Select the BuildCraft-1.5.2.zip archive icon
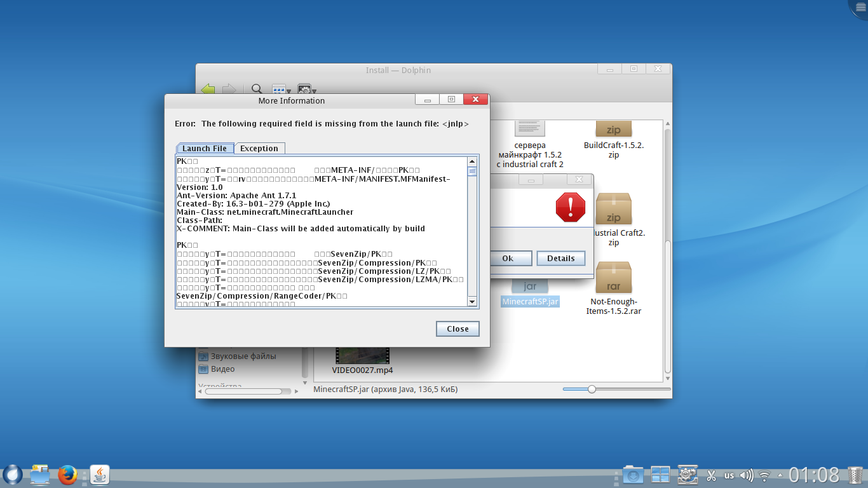 point(614,129)
